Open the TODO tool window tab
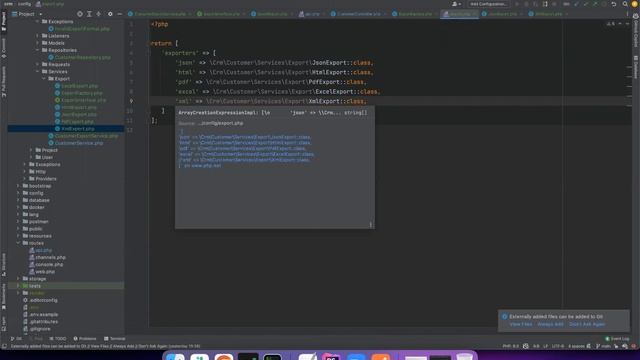Image resolution: width=640 pixels, height=360 pixels. click(x=58, y=339)
